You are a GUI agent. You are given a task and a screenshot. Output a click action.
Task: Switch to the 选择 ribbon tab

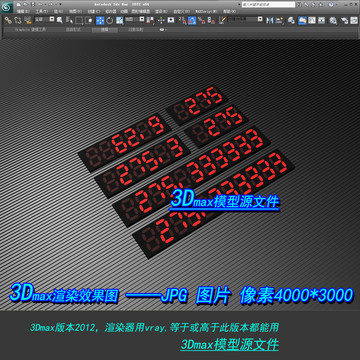point(105,30)
